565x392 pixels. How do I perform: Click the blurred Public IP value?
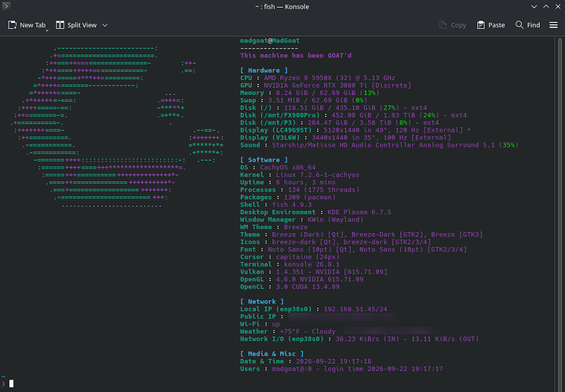(x=342, y=317)
